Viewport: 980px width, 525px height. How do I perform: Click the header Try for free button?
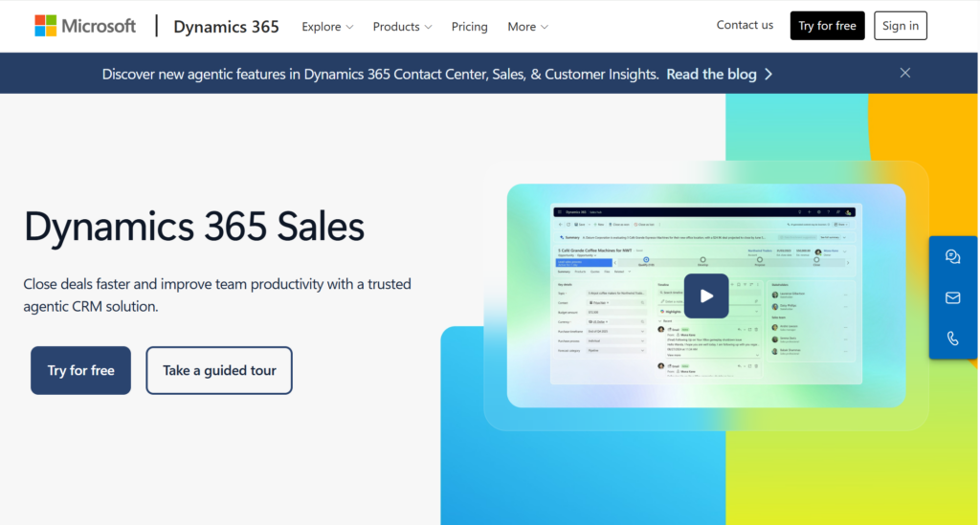827,26
